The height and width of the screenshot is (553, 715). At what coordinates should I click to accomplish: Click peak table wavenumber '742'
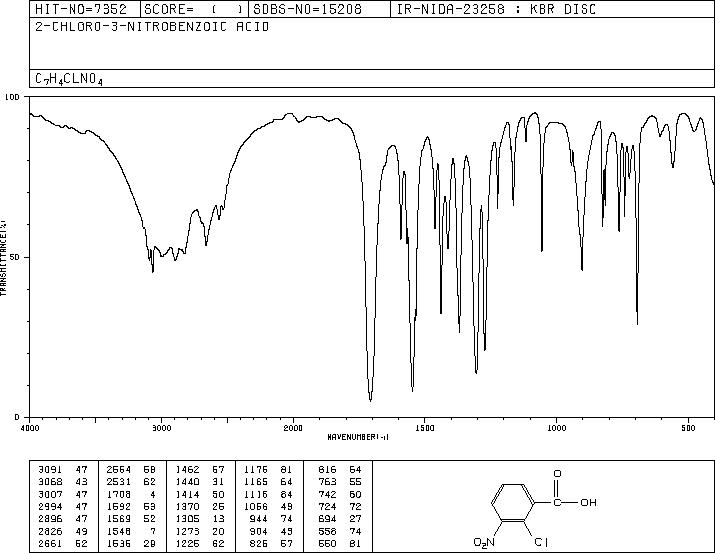tap(327, 494)
